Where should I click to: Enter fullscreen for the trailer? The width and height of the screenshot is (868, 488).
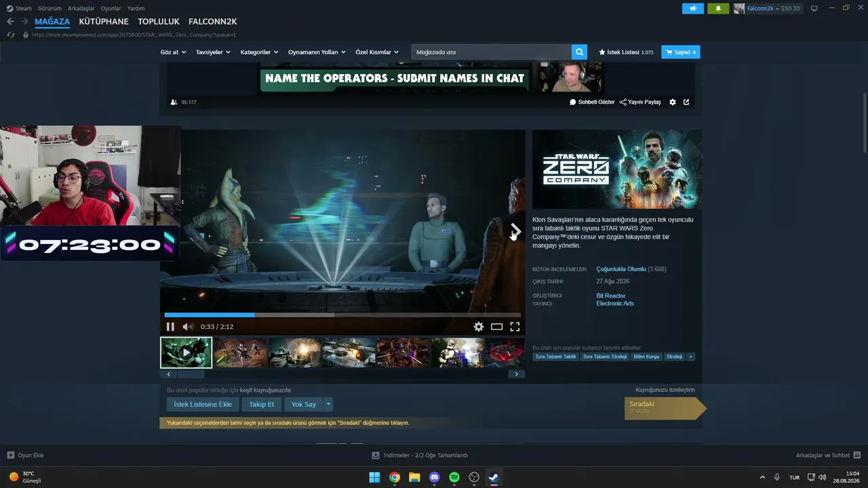click(x=515, y=327)
